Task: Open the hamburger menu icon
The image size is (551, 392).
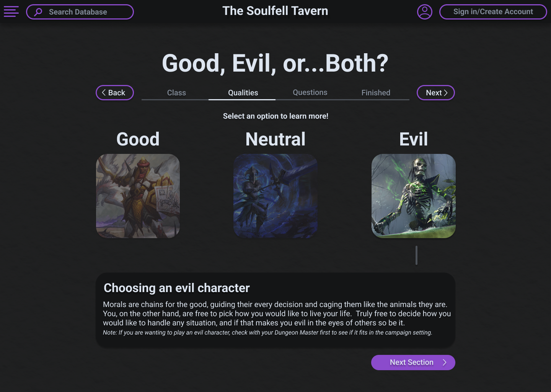Action: pos(11,11)
